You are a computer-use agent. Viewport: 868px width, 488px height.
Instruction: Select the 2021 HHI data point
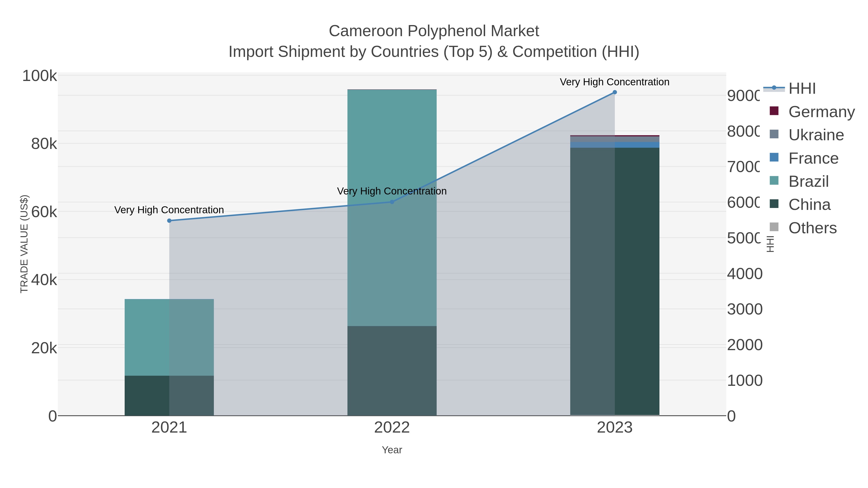169,221
